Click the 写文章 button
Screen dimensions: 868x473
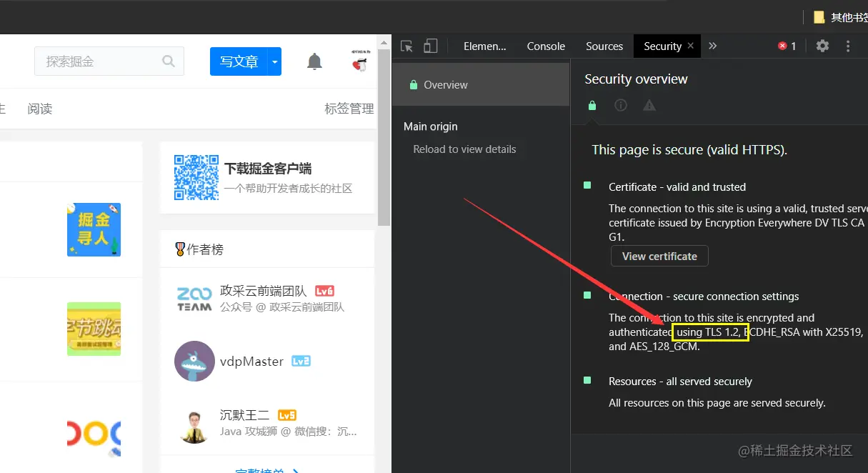click(239, 61)
